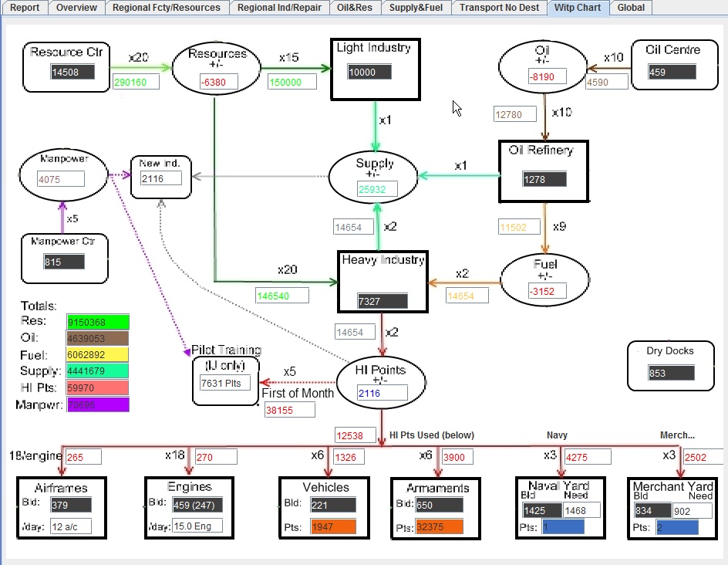Click the Airframes per day field 12 a/c
The image size is (728, 565).
71,526
